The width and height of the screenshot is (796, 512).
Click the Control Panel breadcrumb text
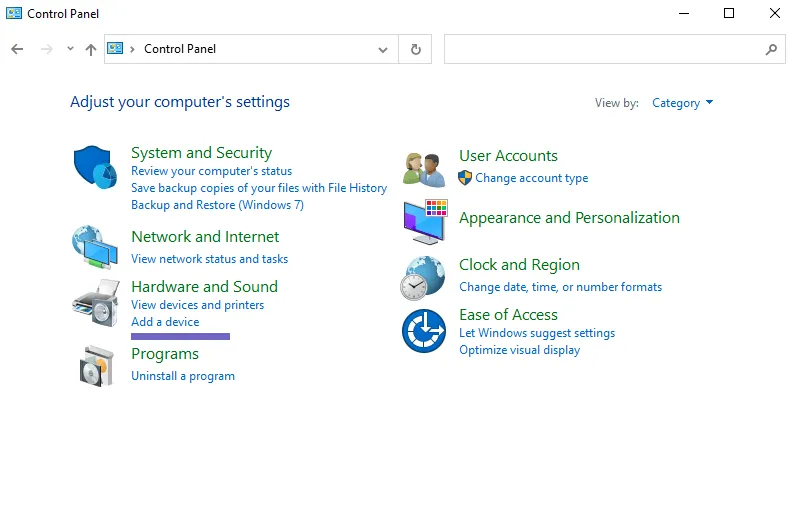[x=180, y=49]
